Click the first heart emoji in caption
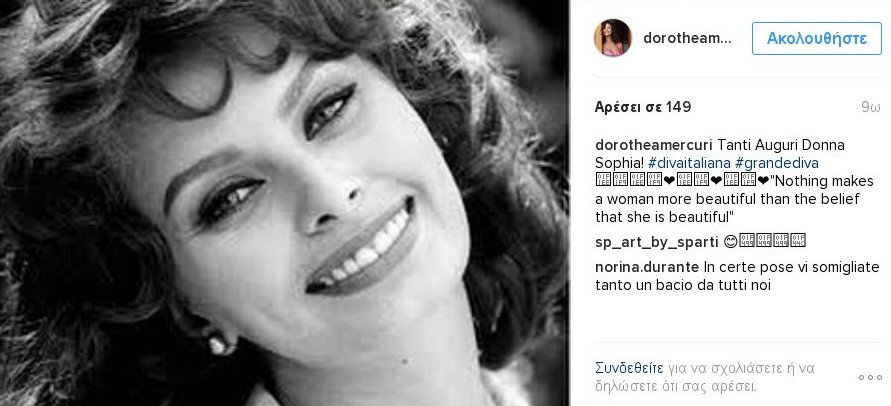This screenshot has width=891, height=406. click(x=669, y=181)
